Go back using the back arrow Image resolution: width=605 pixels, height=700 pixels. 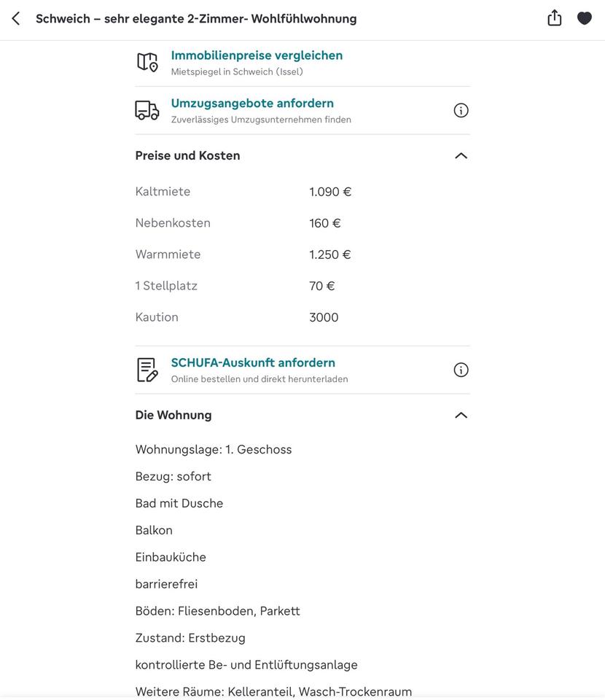pos(16,18)
